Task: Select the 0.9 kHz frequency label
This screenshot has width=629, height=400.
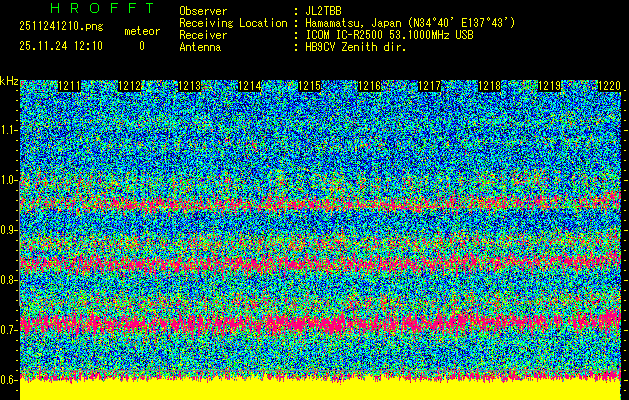Action: pos(9,230)
